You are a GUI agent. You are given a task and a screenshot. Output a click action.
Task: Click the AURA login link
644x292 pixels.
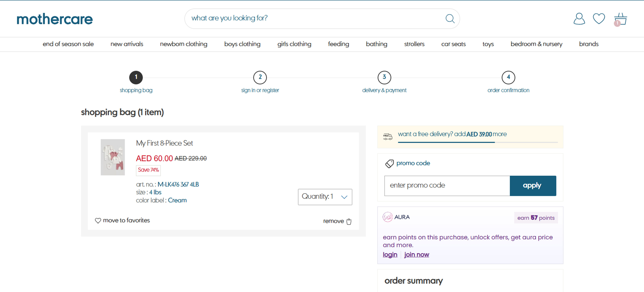(390, 254)
